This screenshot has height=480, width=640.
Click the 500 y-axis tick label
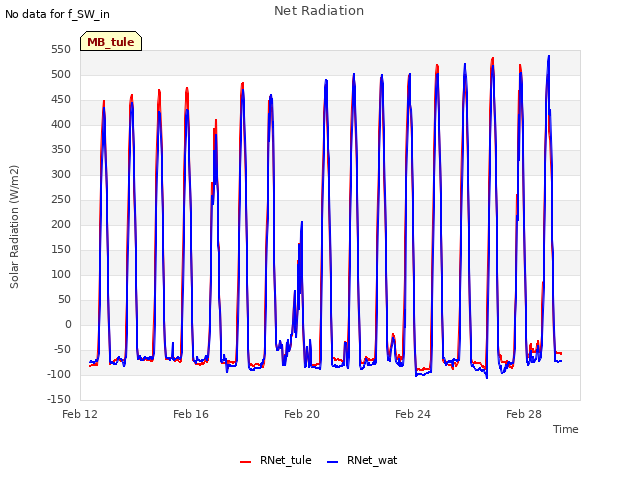click(x=61, y=75)
